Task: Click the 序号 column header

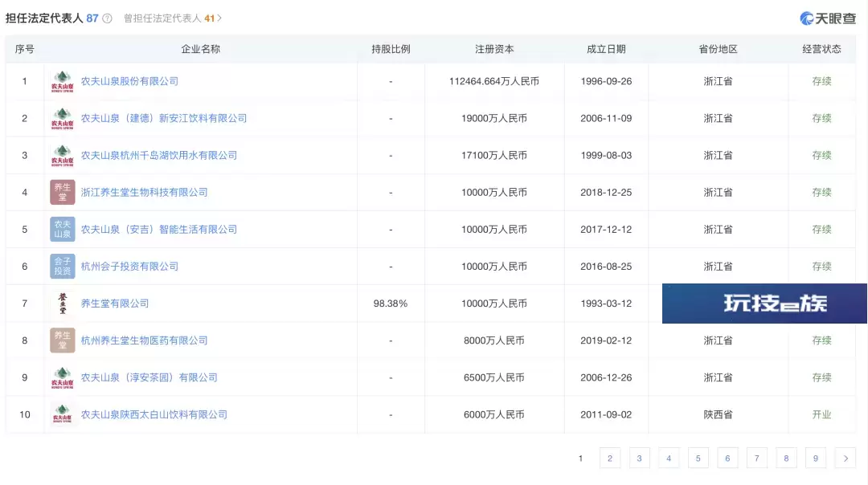Action: click(x=24, y=49)
